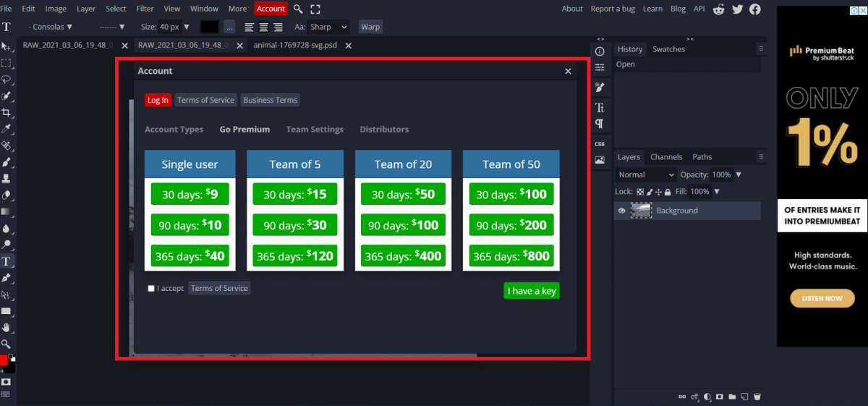Open the Filter menu
868x406 pixels.
tap(145, 9)
